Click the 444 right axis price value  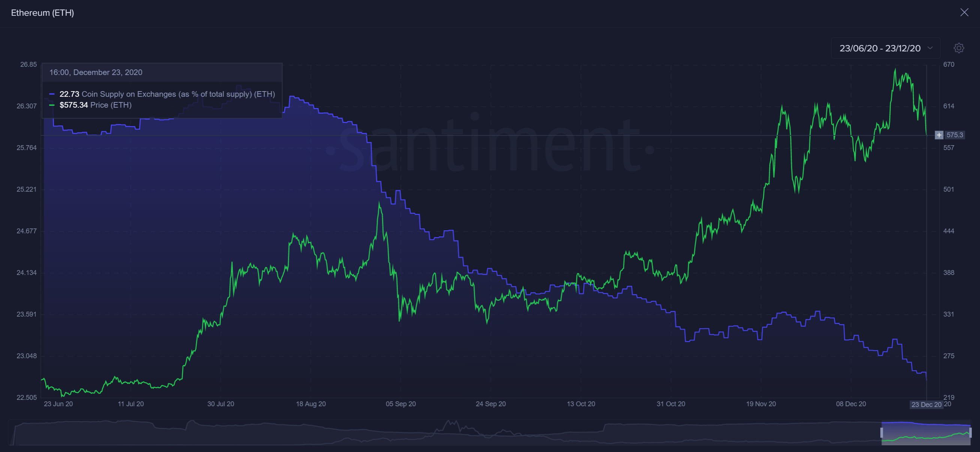tap(949, 231)
